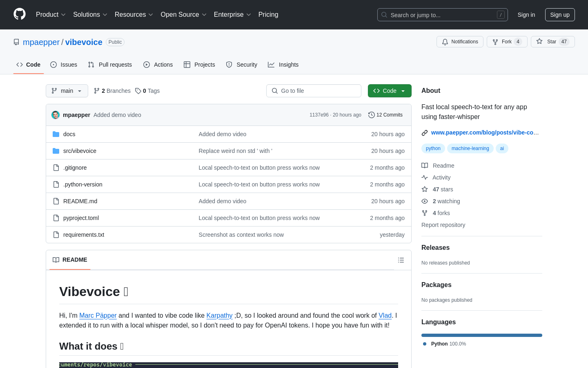Open the mpaepper owner link
588x368 pixels.
pos(41,42)
